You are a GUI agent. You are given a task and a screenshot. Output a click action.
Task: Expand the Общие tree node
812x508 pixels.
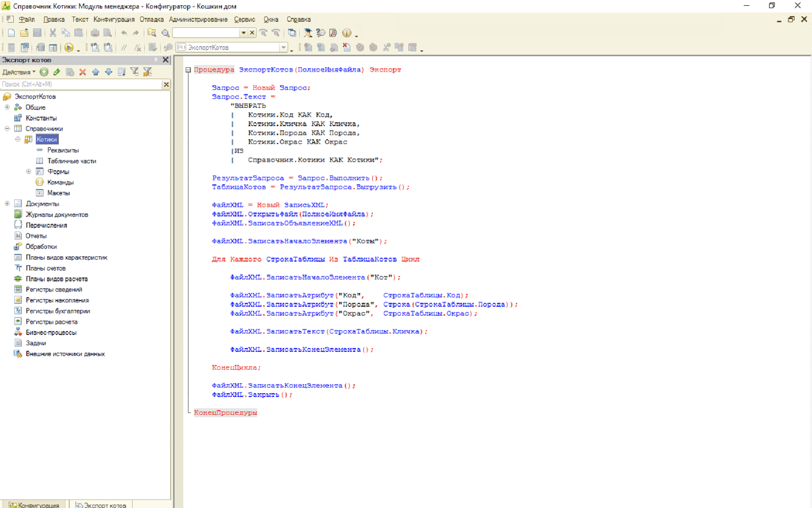pyautogui.click(x=7, y=107)
